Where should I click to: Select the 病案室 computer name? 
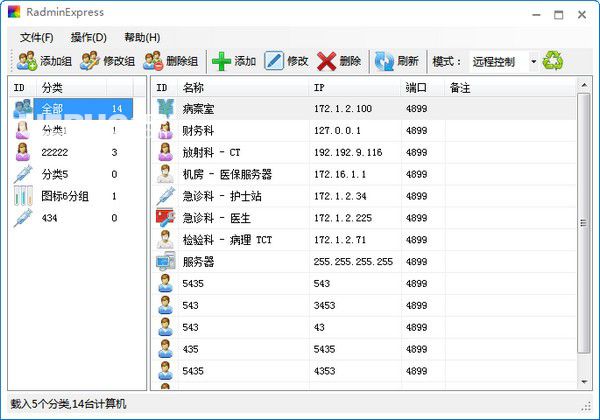pos(198,109)
